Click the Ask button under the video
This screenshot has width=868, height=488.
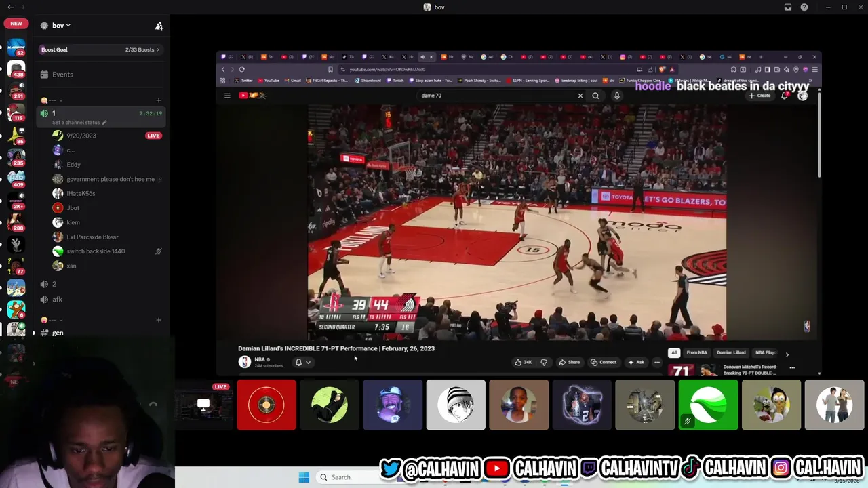636,362
